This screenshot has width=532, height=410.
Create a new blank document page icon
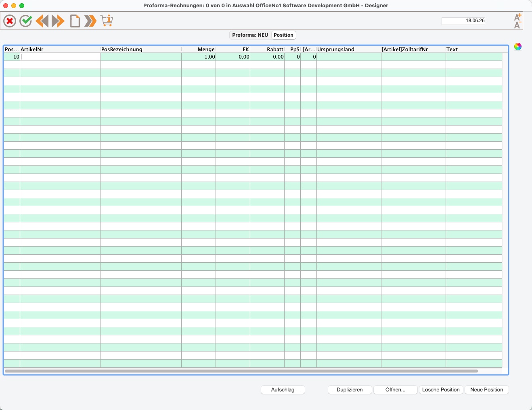(x=75, y=21)
